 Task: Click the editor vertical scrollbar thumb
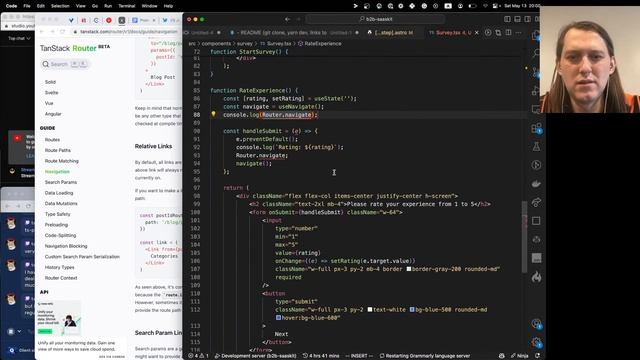coord(524,237)
